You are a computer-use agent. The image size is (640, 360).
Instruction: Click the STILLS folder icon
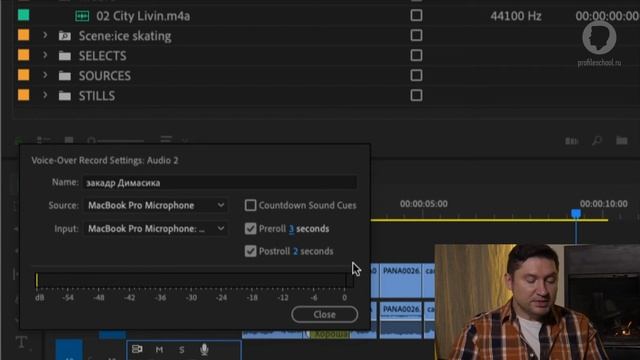pos(64,96)
